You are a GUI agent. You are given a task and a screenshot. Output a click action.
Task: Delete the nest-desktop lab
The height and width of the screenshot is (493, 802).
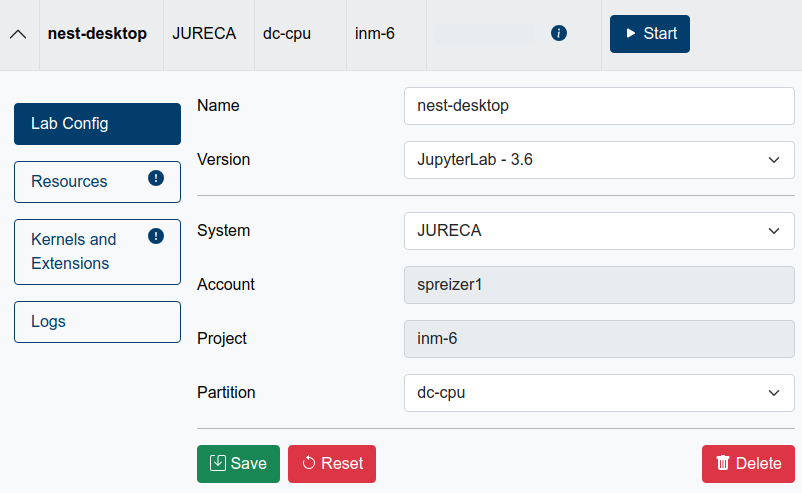(x=748, y=464)
